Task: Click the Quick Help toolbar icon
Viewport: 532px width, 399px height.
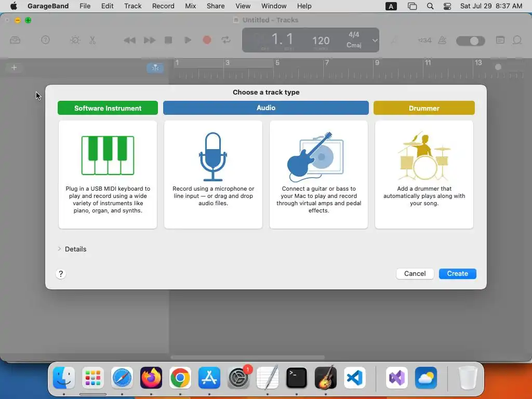Action: pos(45,40)
